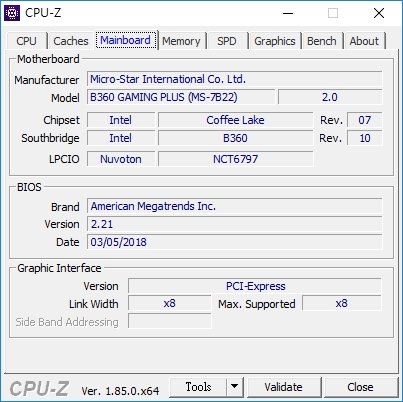
Task: Show the About tab
Action: (364, 41)
